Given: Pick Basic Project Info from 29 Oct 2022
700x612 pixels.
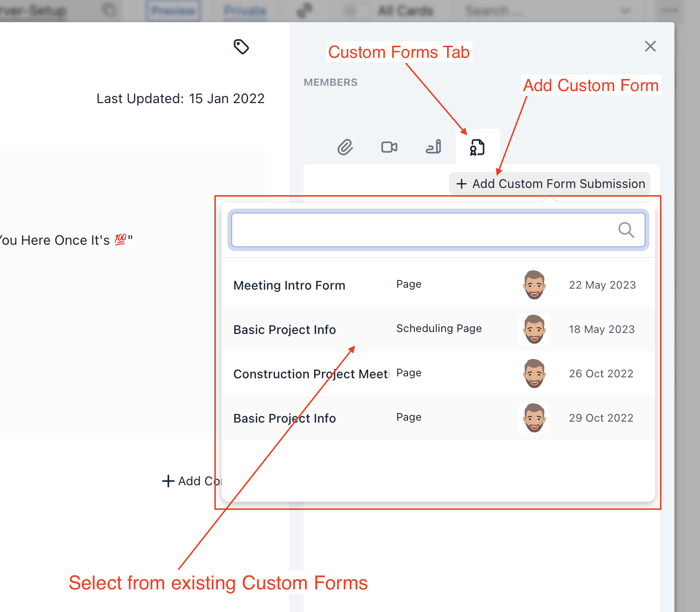Looking at the screenshot, I should click(x=285, y=418).
